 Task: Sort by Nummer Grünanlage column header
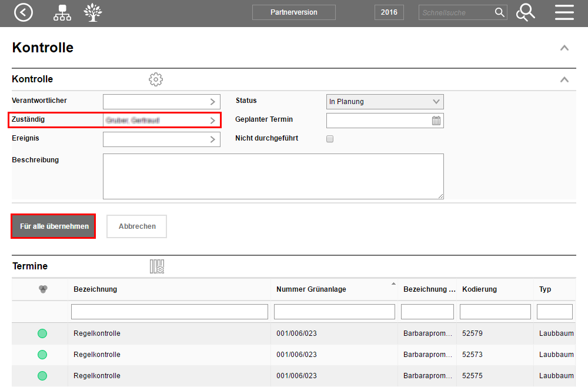pos(311,289)
